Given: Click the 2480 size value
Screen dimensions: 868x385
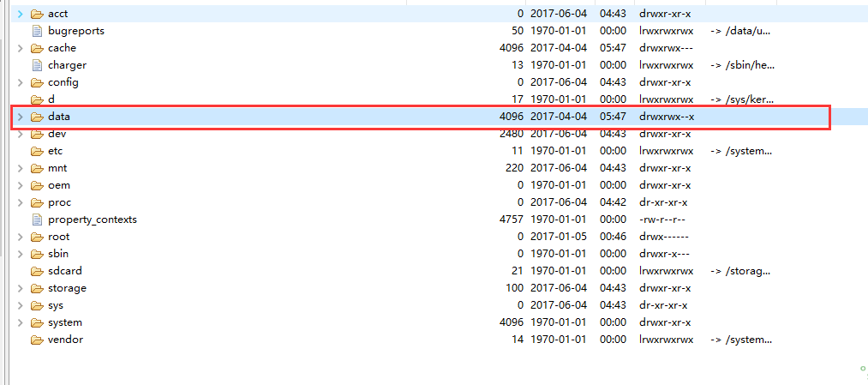Looking at the screenshot, I should 511,134.
